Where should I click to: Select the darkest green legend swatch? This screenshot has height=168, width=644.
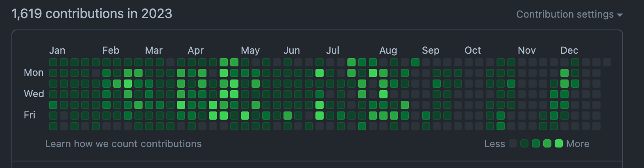point(524,143)
